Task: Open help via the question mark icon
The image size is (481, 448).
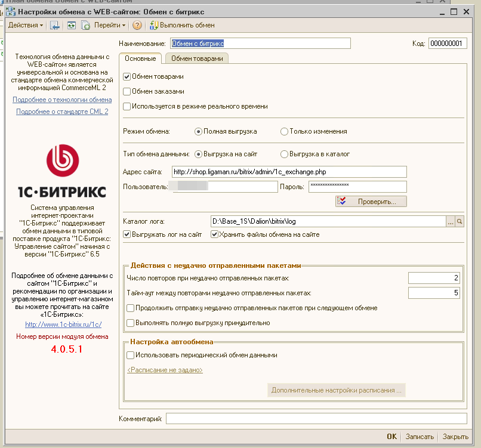Action: (137, 25)
